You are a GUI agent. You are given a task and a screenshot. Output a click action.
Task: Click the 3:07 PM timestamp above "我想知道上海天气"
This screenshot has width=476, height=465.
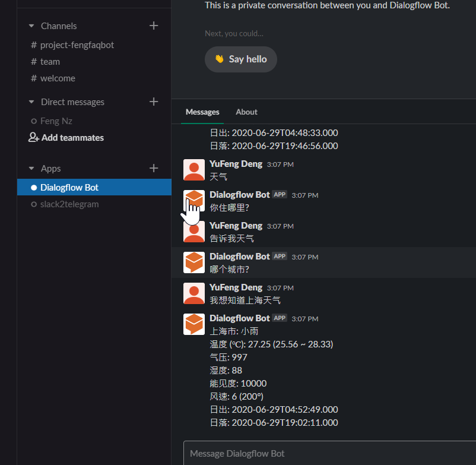click(x=280, y=288)
